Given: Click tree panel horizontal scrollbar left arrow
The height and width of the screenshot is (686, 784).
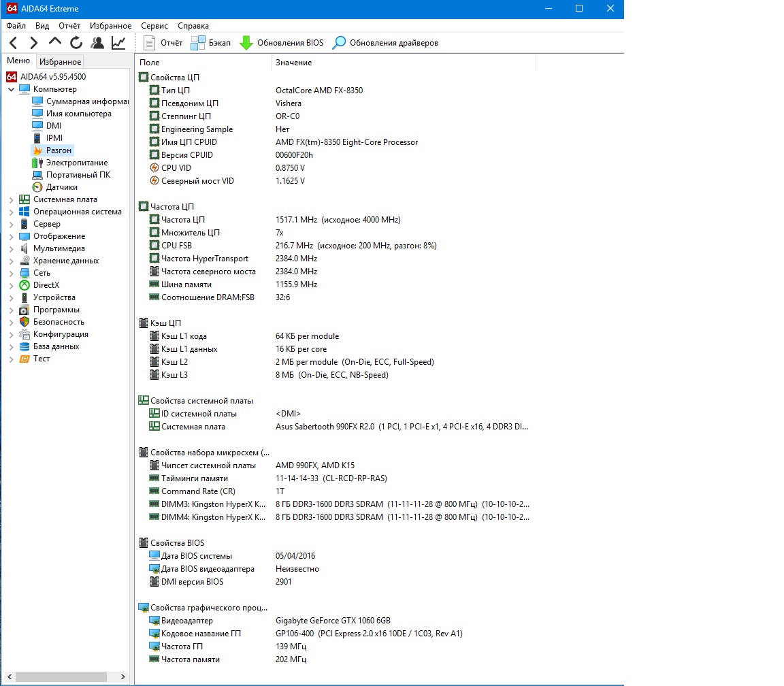Looking at the screenshot, I should 10,676.
